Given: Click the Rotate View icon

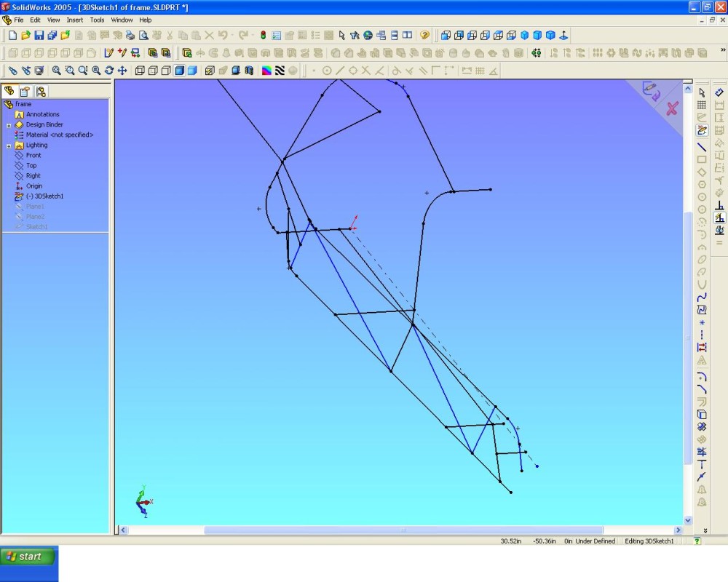Looking at the screenshot, I should pyautogui.click(x=108, y=71).
